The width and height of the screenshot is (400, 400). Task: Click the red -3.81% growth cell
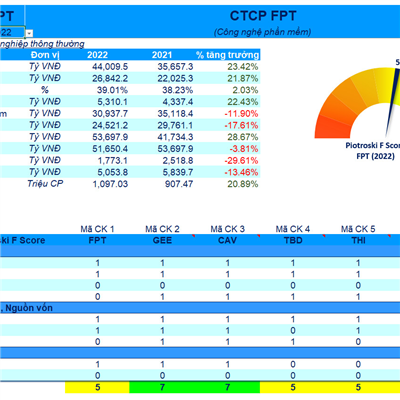tap(244, 149)
